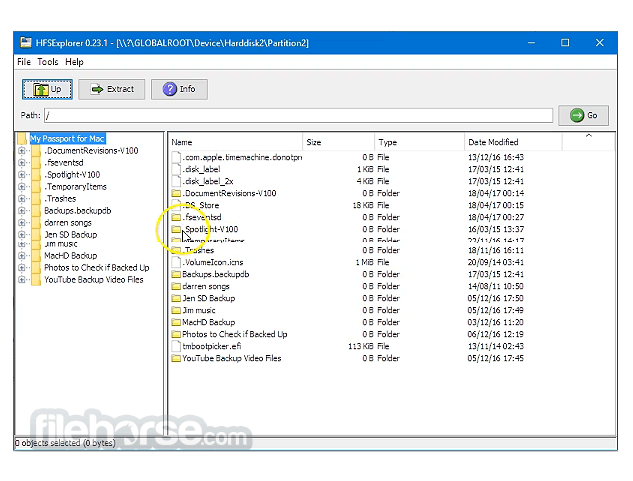Focus the Path input field
This screenshot has height=481, width=633.
(298, 116)
